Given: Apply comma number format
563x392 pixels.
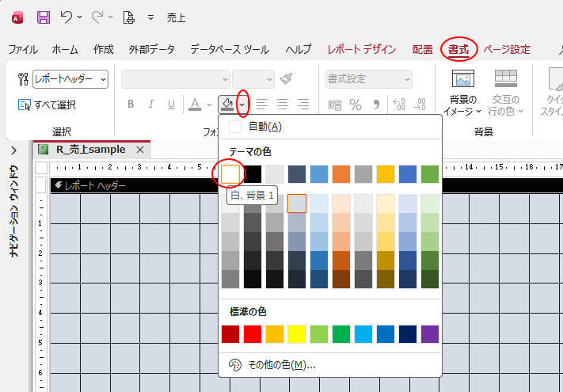Looking at the screenshot, I should [375, 105].
